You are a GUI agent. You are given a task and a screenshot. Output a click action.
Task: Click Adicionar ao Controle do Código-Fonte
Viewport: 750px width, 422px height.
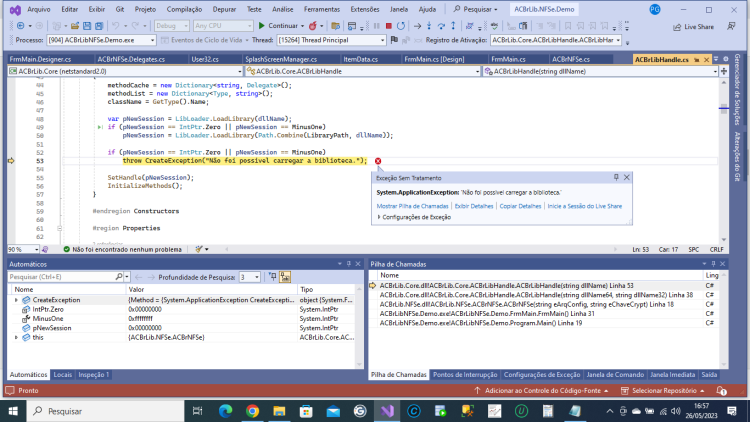[x=541, y=391]
